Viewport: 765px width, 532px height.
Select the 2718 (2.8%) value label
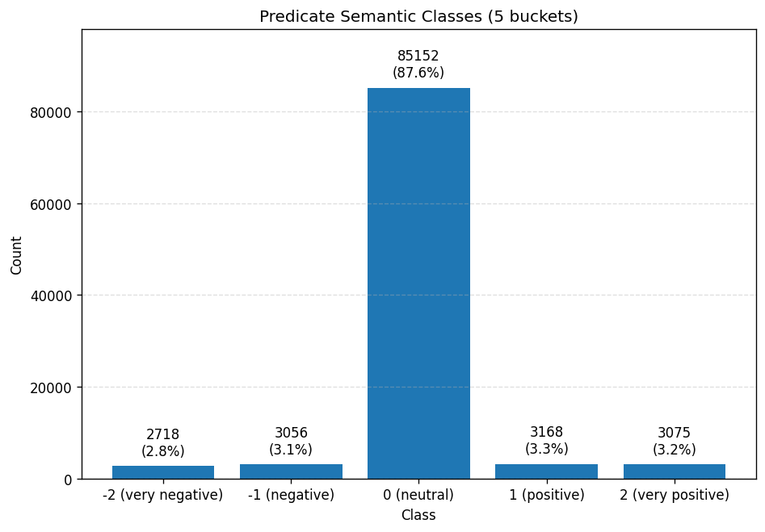coord(163,443)
